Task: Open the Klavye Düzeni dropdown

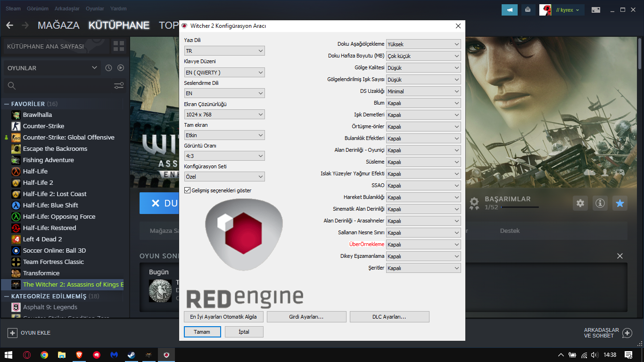Action: pos(224,72)
